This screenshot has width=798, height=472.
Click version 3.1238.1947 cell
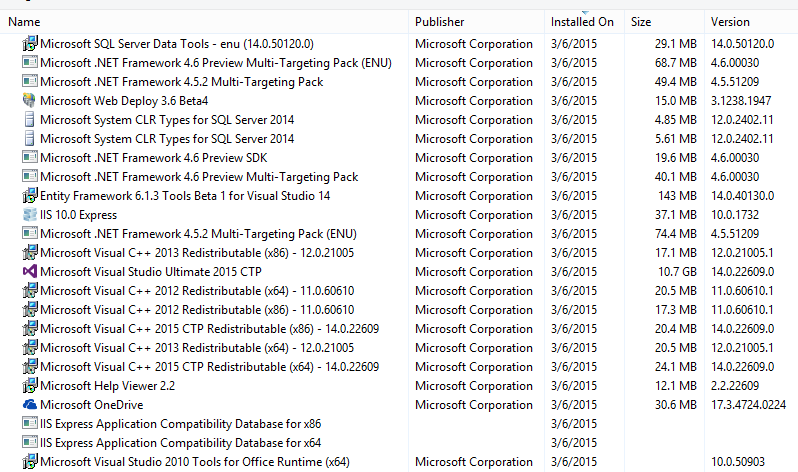(740, 101)
